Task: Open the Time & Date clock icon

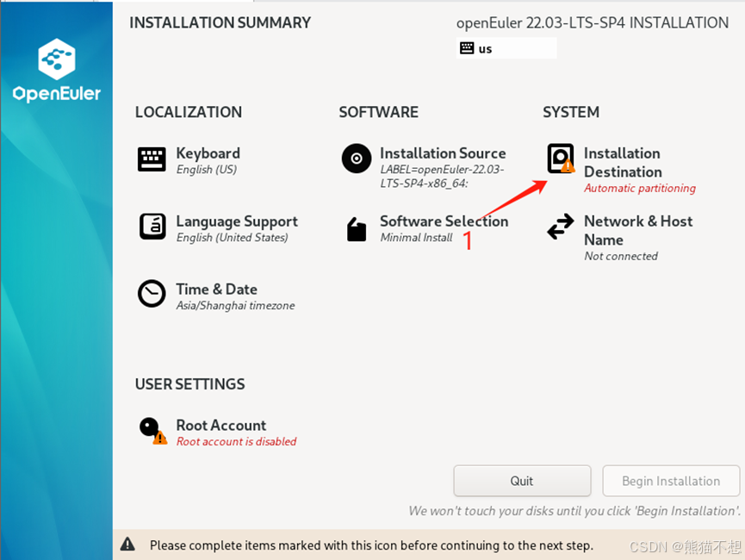Action: point(152,293)
